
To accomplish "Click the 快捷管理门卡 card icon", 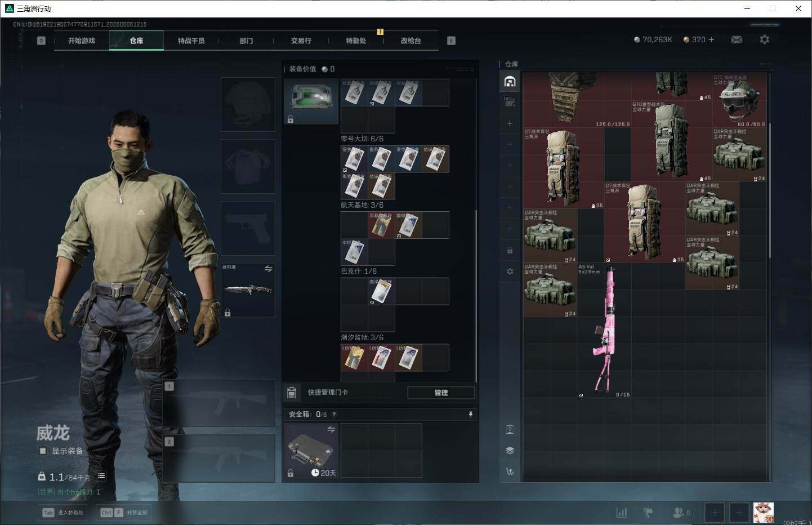I will [x=292, y=393].
